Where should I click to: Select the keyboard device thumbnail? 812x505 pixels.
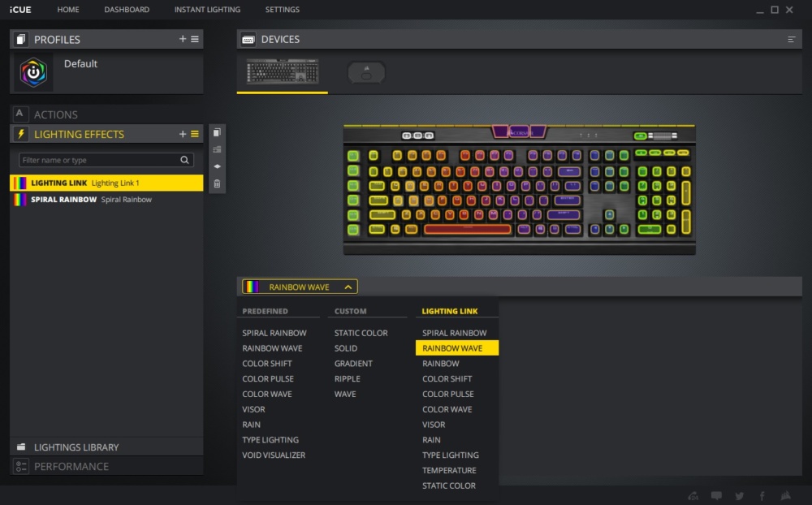pyautogui.click(x=283, y=71)
